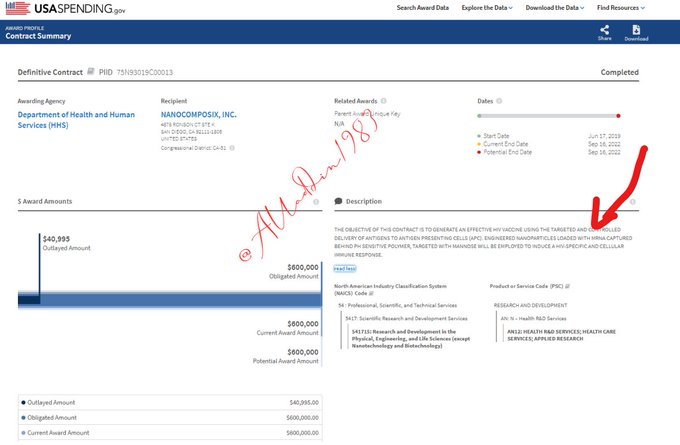Expand the Explore the Data dropdown
Image resolution: width=680 pixels, height=445 pixels.
[x=487, y=8]
